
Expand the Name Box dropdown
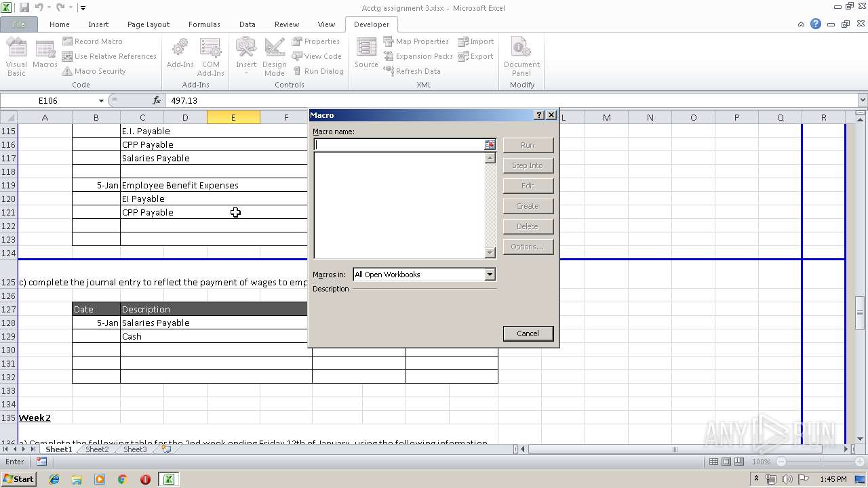click(101, 100)
